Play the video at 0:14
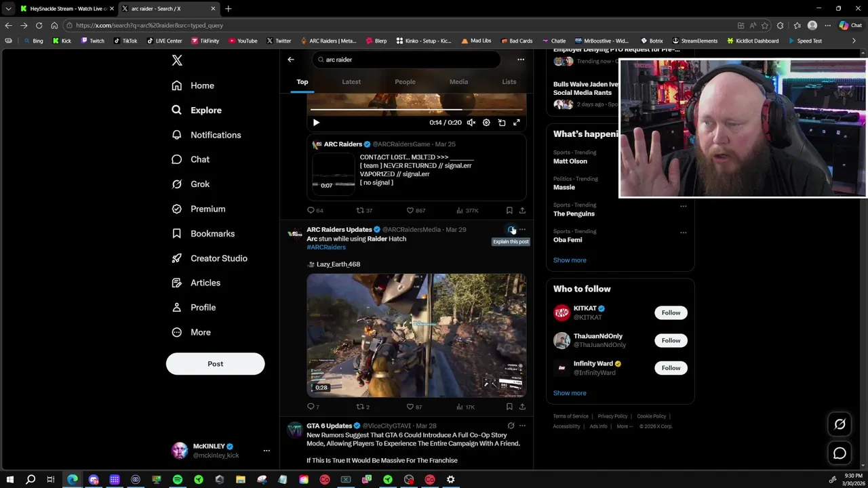Viewport: 868px width, 488px height. pos(316,123)
